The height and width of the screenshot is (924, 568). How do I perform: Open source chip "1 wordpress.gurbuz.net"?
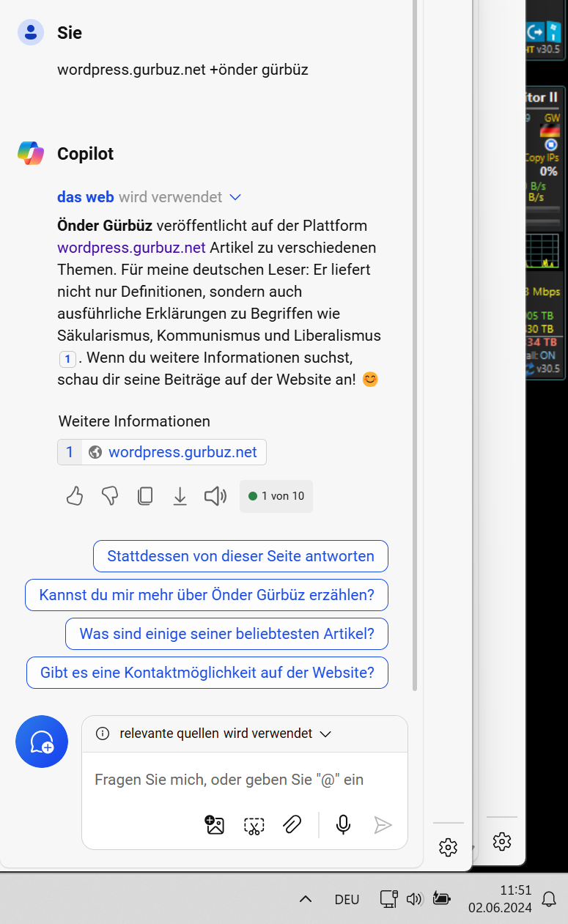(x=162, y=452)
